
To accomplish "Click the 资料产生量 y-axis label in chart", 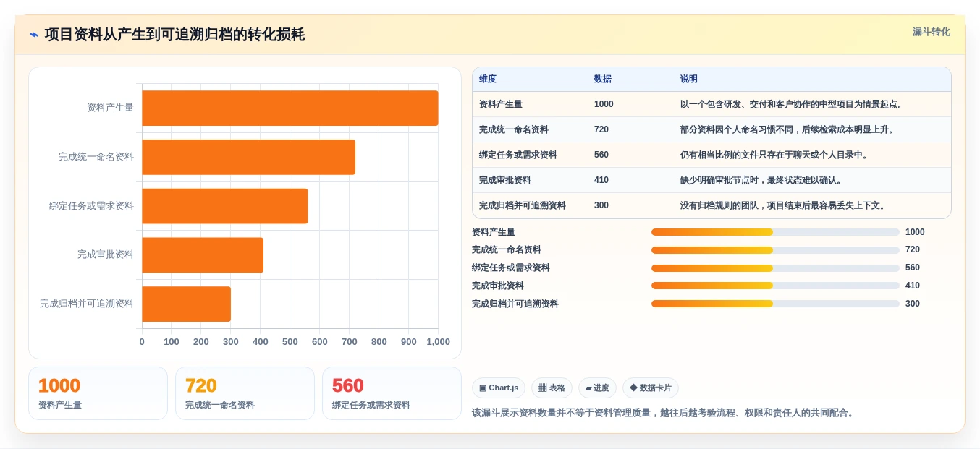I will (x=110, y=108).
